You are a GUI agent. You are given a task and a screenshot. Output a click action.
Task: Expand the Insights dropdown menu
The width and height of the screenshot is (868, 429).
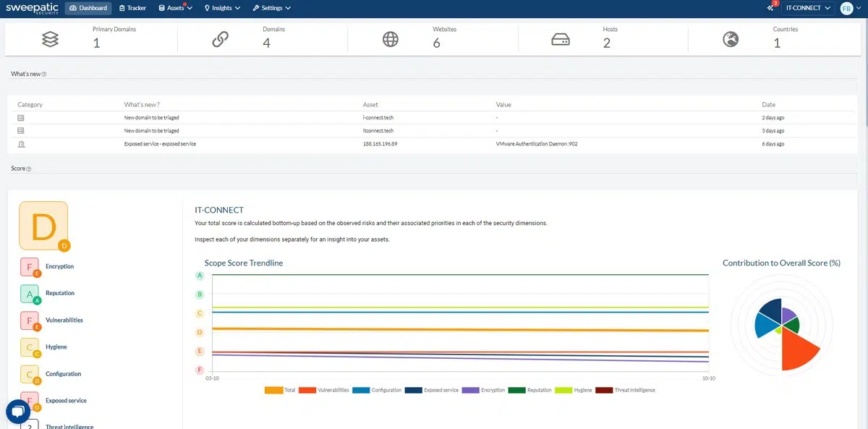(222, 9)
